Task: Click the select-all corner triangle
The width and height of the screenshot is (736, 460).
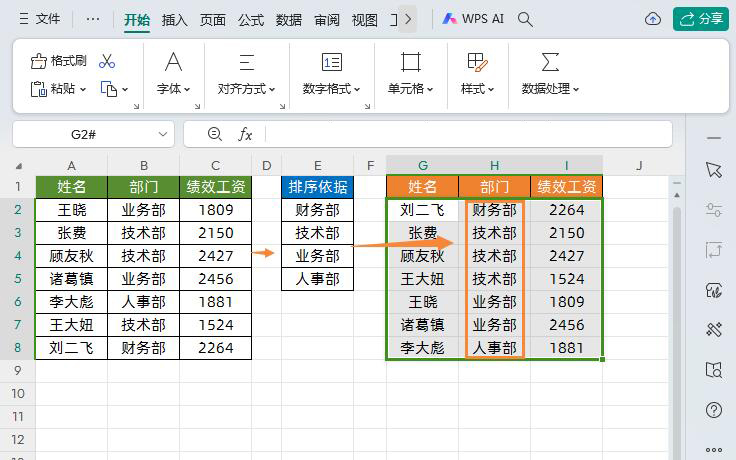Action: (x=19, y=166)
